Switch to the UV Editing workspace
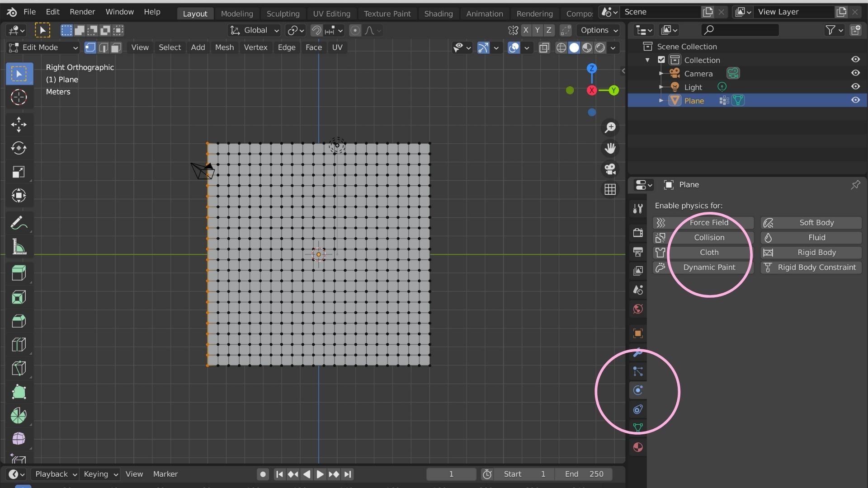868x488 pixels. (331, 13)
